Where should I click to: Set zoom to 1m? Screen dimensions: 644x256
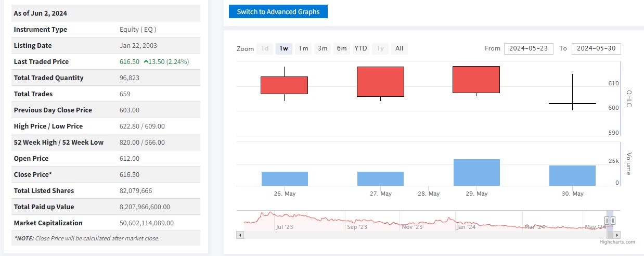[x=303, y=48]
